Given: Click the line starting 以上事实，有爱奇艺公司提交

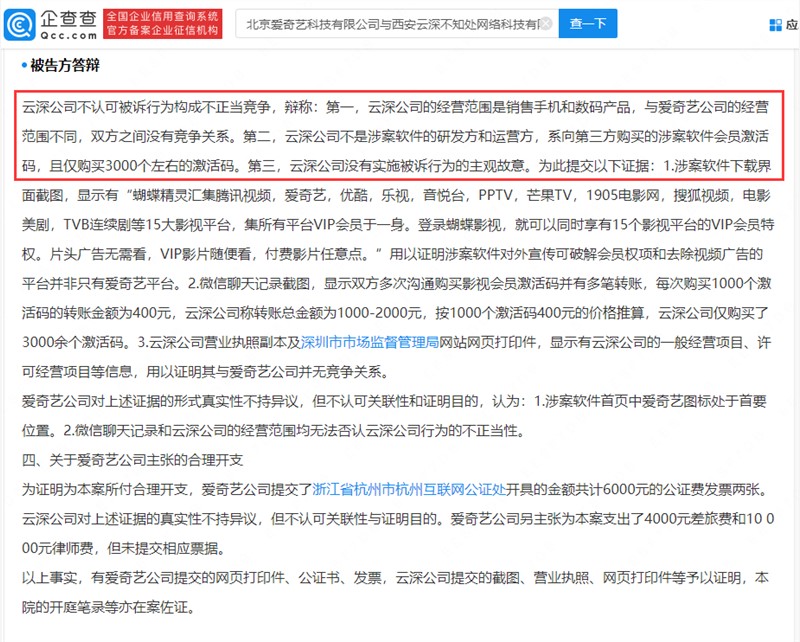Looking at the screenshot, I should [x=395, y=577].
